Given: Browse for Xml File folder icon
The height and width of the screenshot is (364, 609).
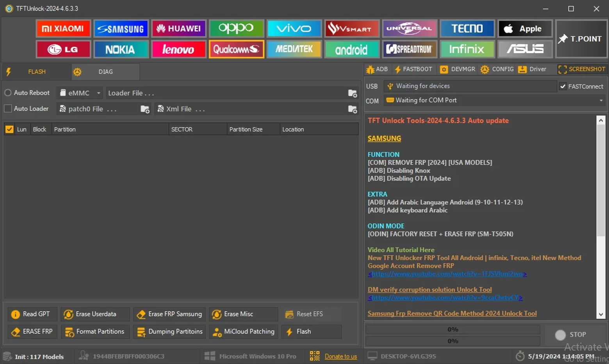Looking at the screenshot, I should (353, 109).
